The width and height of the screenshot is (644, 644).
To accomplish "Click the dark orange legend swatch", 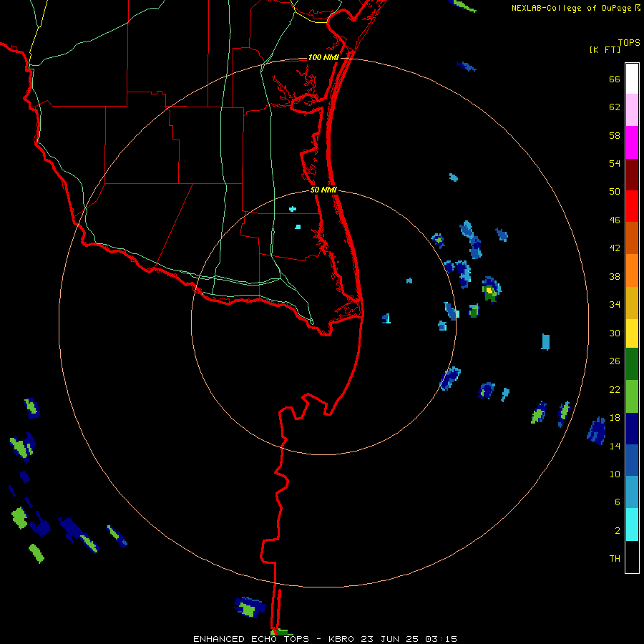I will 632,238.
